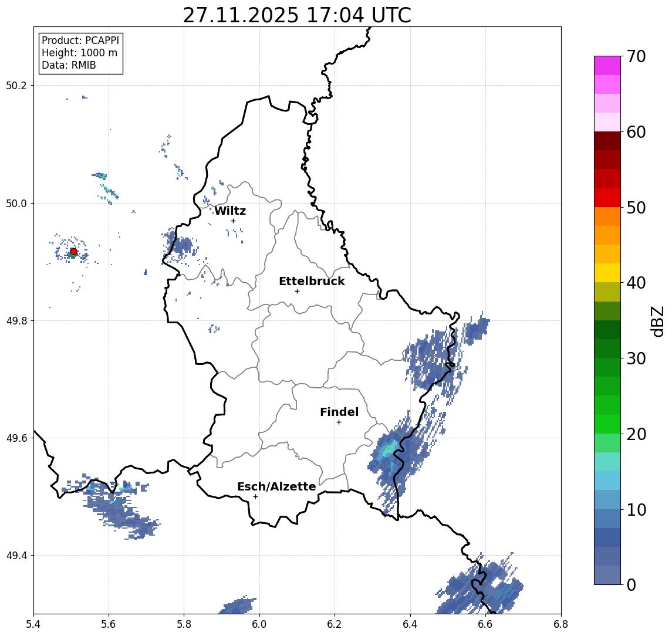Click the title 27.11.2025 17:04 UTC

(297, 15)
